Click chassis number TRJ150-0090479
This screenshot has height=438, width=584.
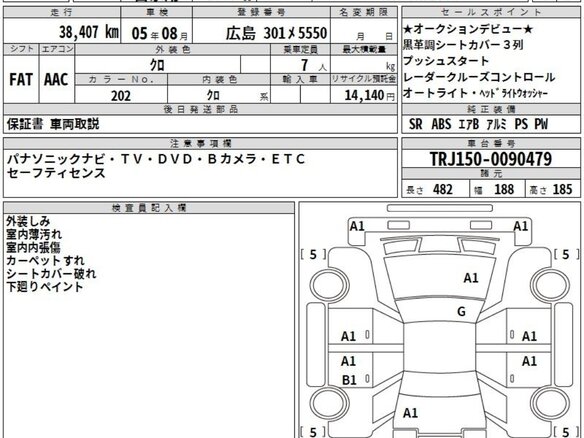(x=491, y=159)
